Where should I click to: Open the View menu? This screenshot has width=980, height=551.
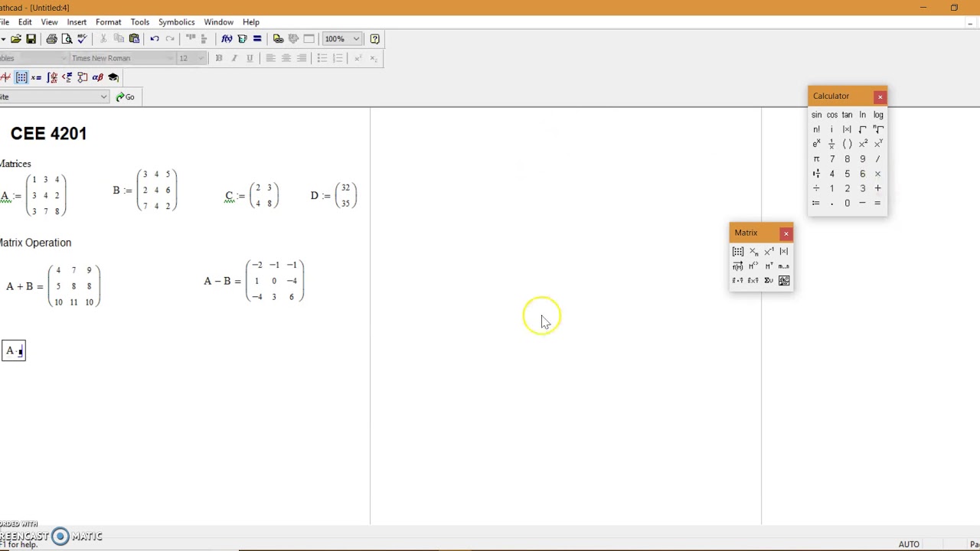49,22
